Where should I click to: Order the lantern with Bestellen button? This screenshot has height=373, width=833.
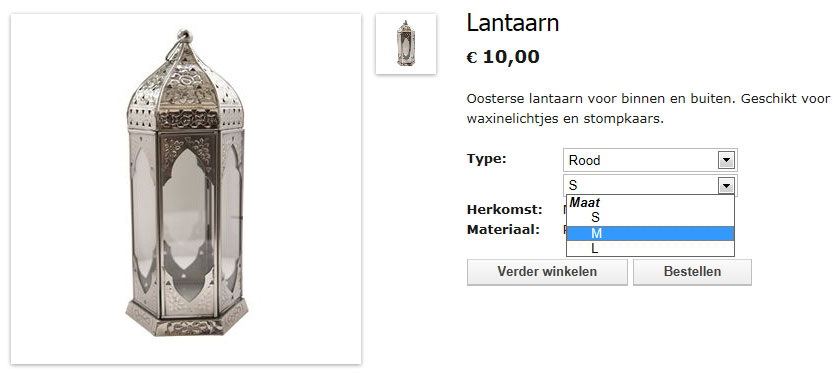point(692,272)
